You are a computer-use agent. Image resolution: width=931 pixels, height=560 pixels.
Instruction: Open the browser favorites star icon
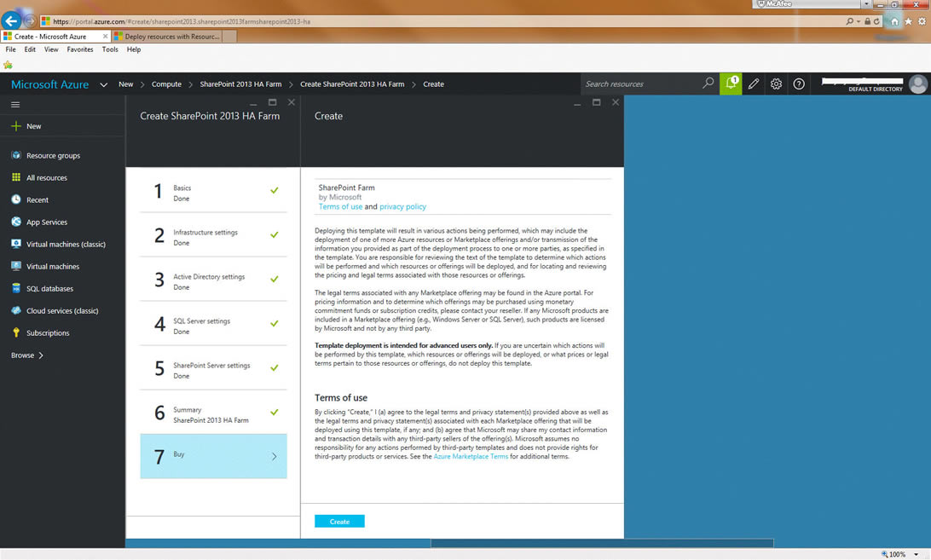tap(908, 21)
